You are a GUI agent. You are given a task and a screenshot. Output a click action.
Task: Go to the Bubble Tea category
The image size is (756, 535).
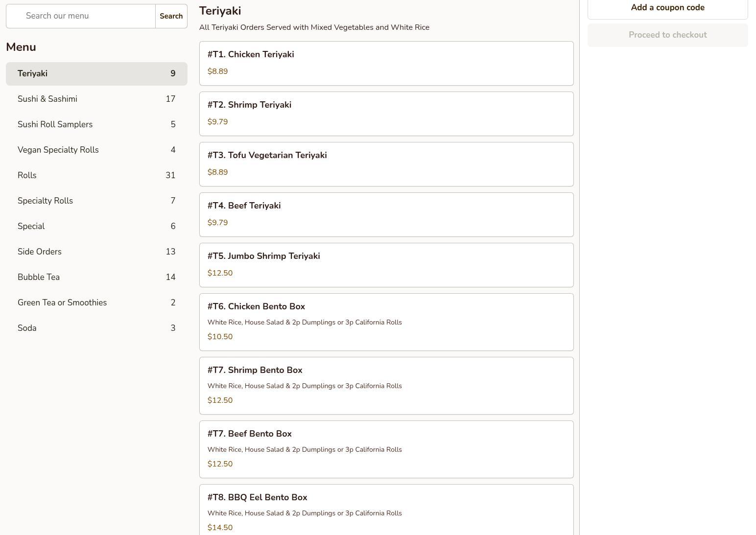coord(96,278)
